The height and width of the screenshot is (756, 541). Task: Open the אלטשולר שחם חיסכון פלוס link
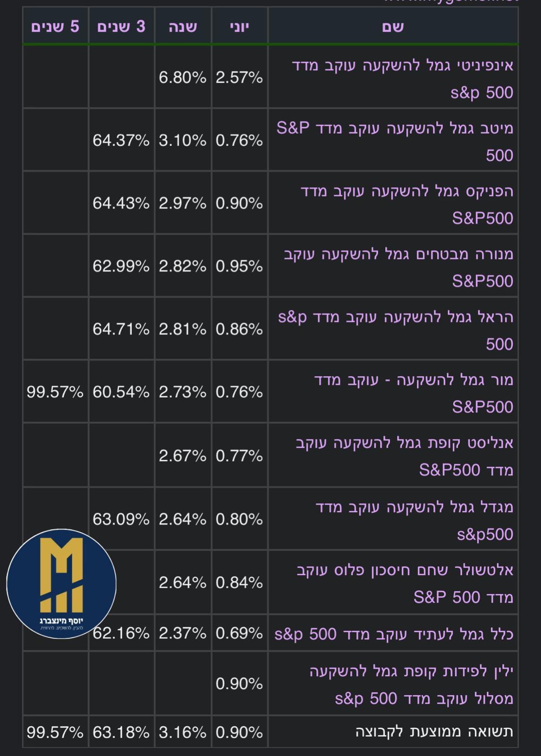tap(405, 570)
